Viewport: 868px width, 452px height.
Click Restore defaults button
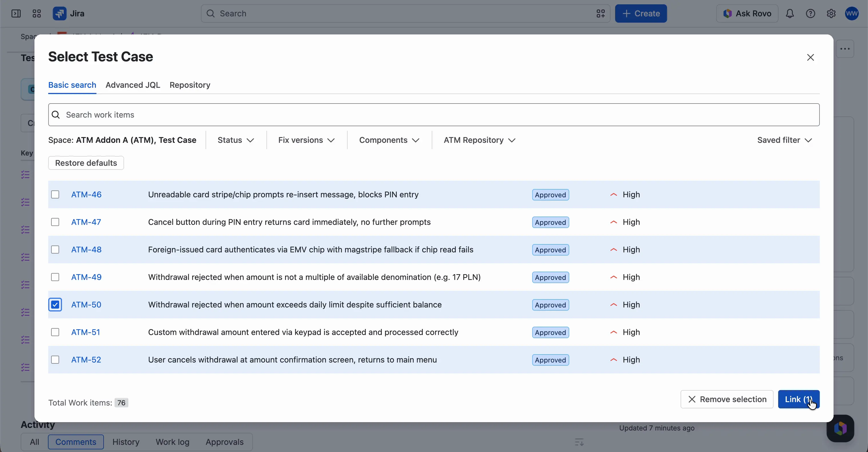[x=86, y=163]
